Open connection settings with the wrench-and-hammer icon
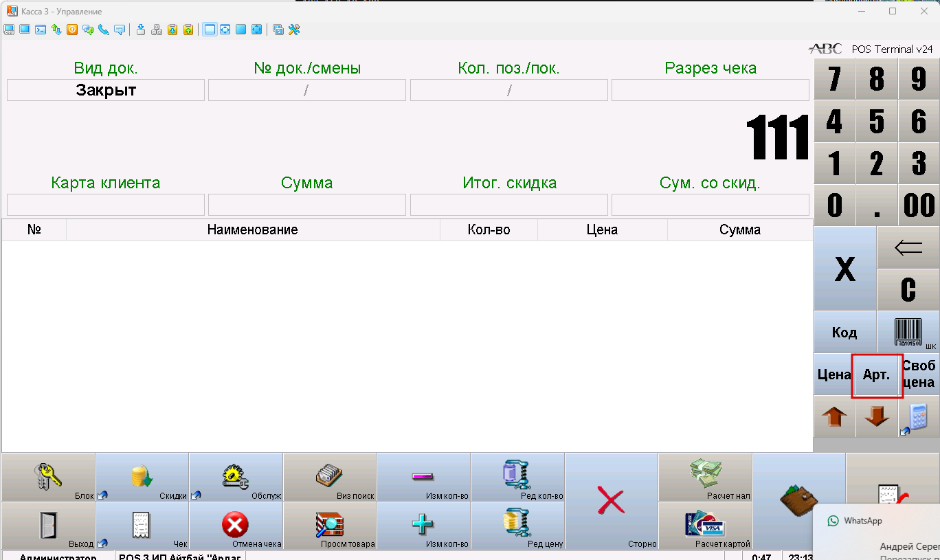Viewport: 940px width, 560px height. coord(294,30)
